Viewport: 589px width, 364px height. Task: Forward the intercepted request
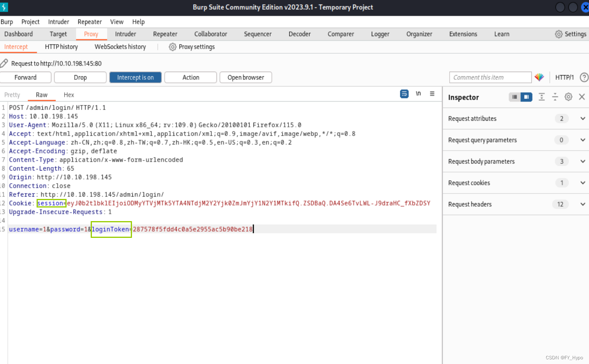(x=26, y=77)
